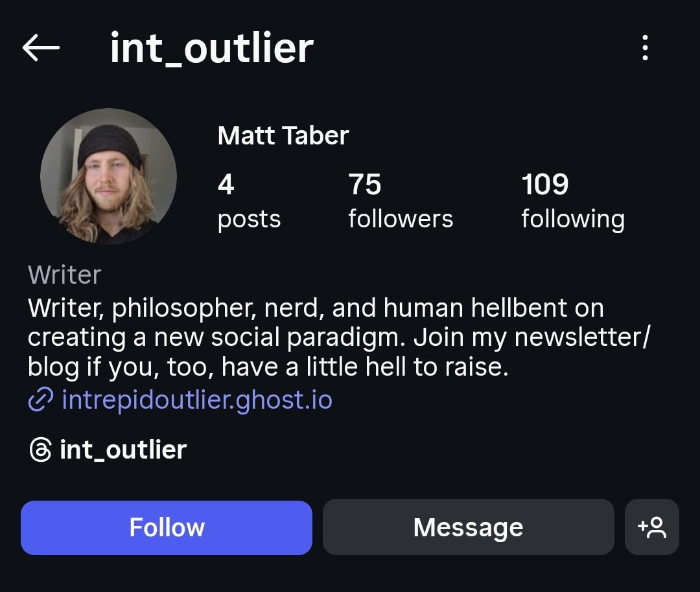Click the Threads logo icon
Image resolution: width=700 pixels, height=592 pixels.
coord(40,450)
